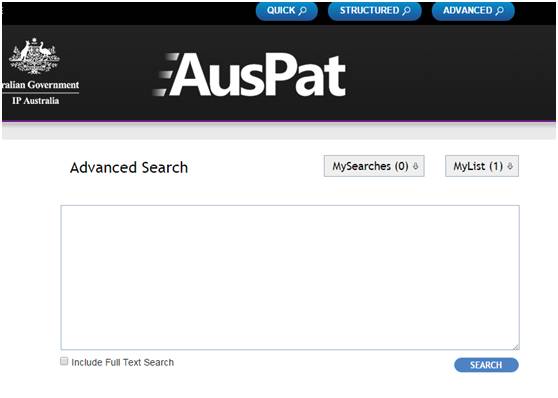Click the Australian Government coat of arms
This screenshot has width=558, height=398.
tap(34, 56)
